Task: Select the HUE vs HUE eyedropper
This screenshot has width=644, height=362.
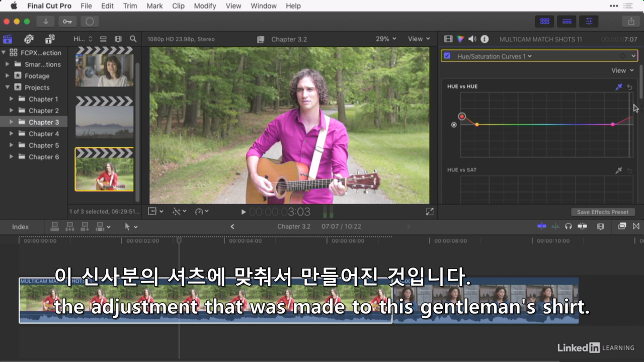Action: 619,87
